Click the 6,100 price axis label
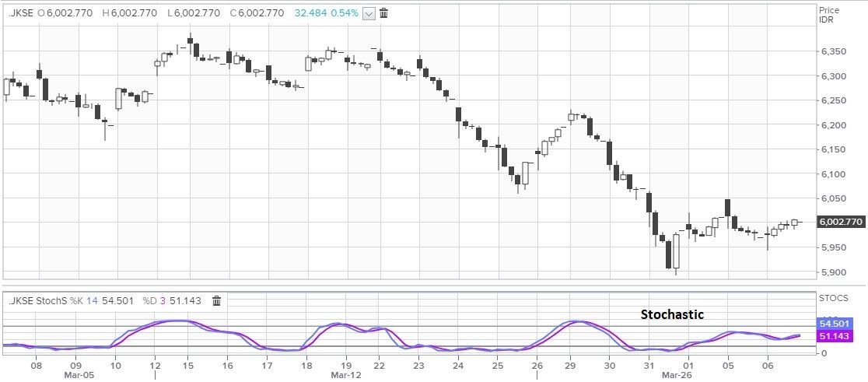The image size is (868, 382). pos(833,174)
